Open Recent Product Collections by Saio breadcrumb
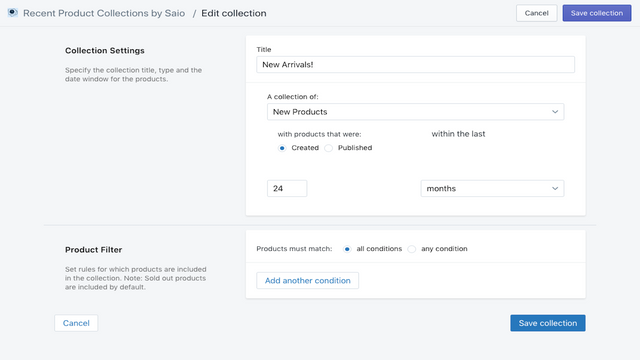The height and width of the screenshot is (360, 640). [x=104, y=13]
